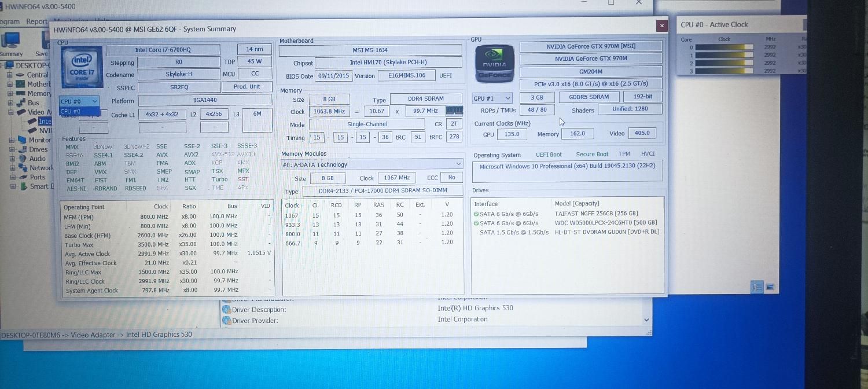Viewport: 868px width, 389px height.
Task: Click the NVIDIA GeForce logo image
Action: [x=494, y=64]
